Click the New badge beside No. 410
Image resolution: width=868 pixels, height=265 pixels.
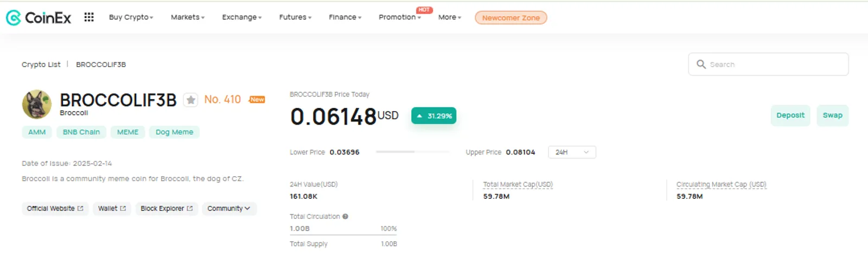point(257,100)
